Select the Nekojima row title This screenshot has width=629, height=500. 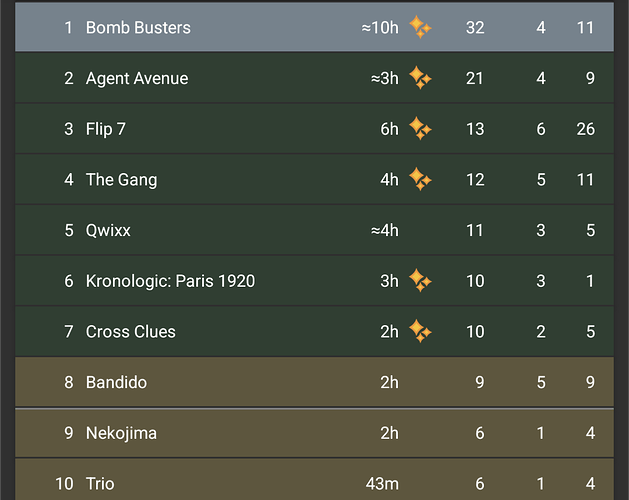[x=121, y=433]
